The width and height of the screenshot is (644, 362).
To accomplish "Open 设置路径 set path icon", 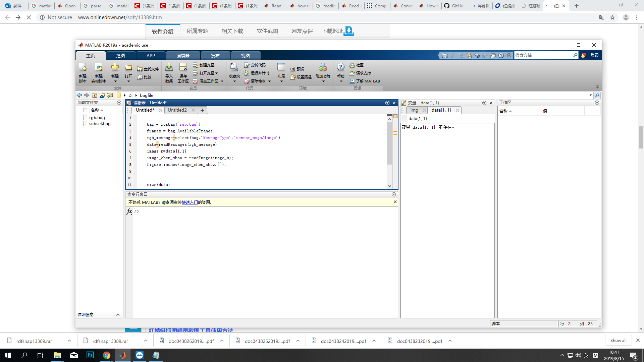I will point(293,77).
